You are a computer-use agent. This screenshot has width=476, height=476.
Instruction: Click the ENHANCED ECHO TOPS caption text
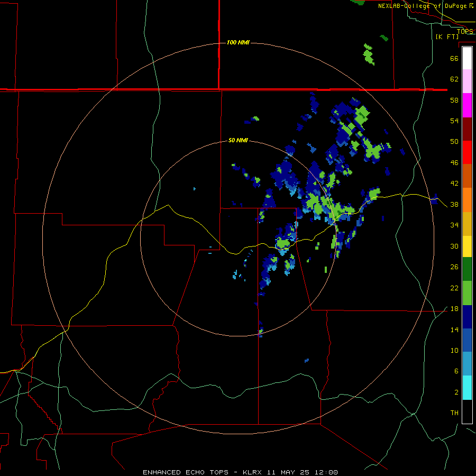[186, 472]
